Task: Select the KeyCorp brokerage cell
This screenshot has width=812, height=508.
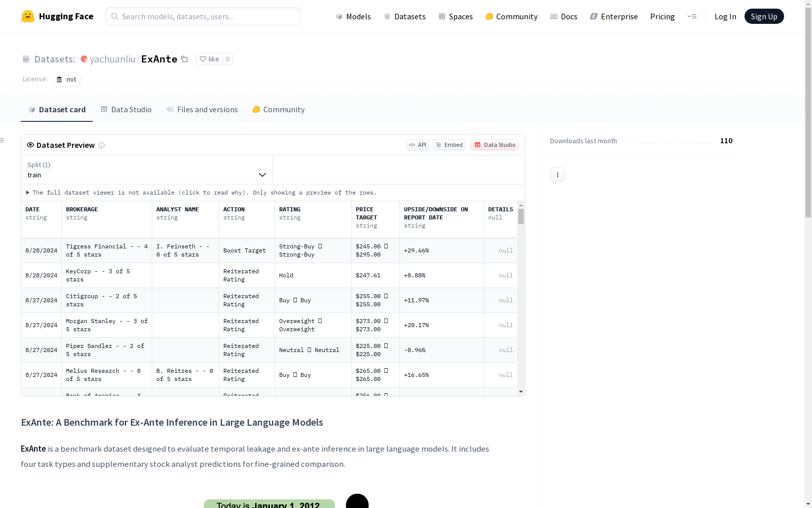Action: (x=107, y=275)
